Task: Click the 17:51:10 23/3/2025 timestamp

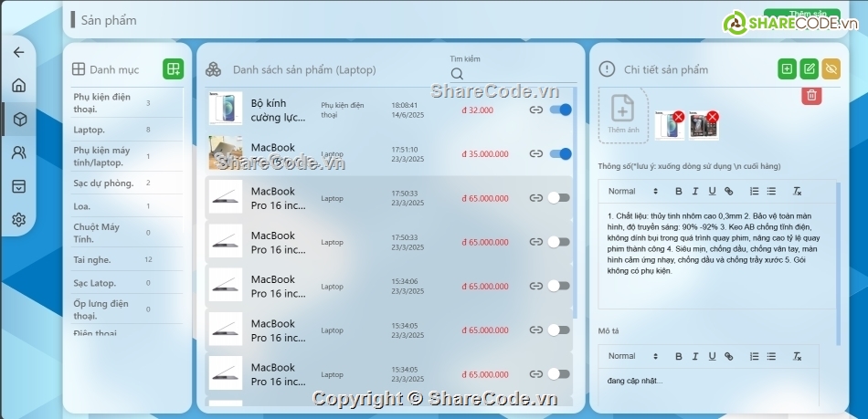Action: (408, 154)
